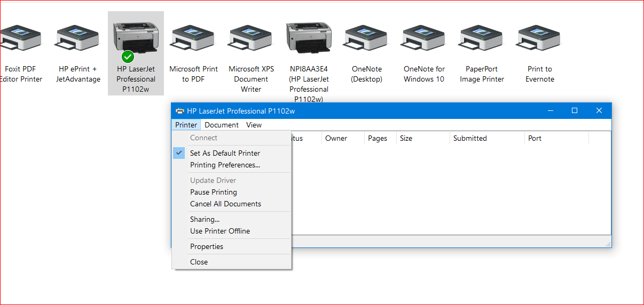Select the PaperPort Image Printer icon

click(482, 38)
